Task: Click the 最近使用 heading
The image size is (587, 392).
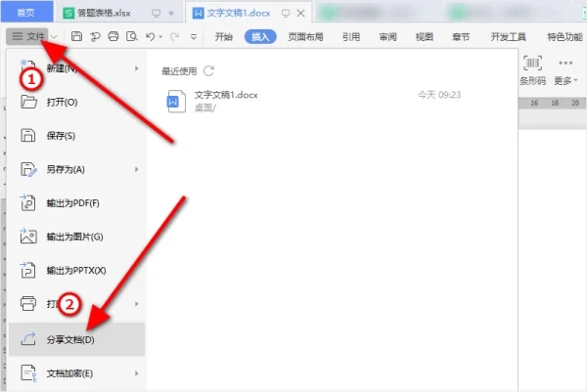Action: [179, 71]
